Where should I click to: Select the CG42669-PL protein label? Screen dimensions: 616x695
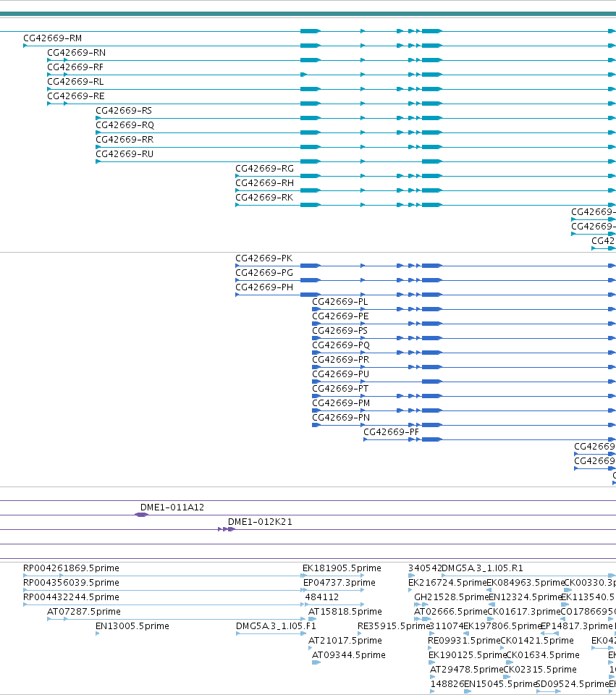(340, 302)
